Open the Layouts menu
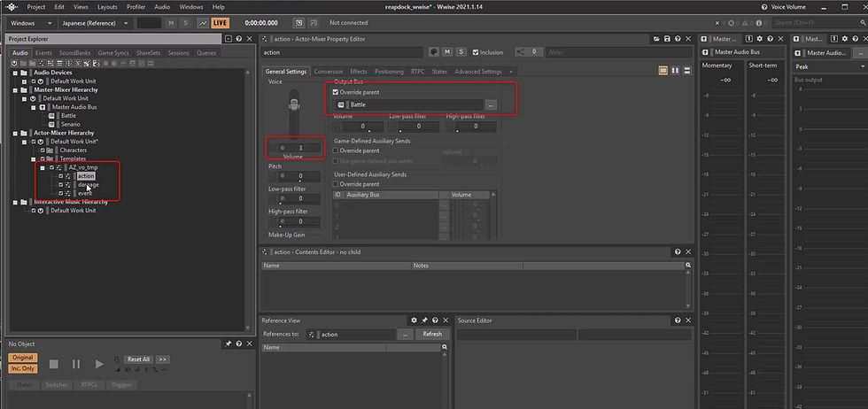Viewport: 868px width, 409px height. (x=107, y=7)
